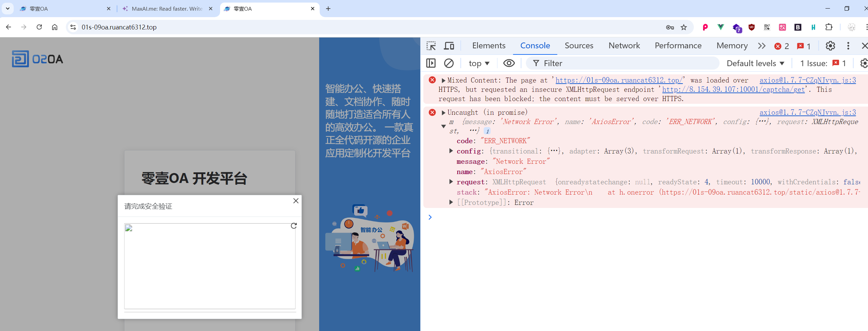
Task: Go back to the previous page
Action: click(9, 27)
